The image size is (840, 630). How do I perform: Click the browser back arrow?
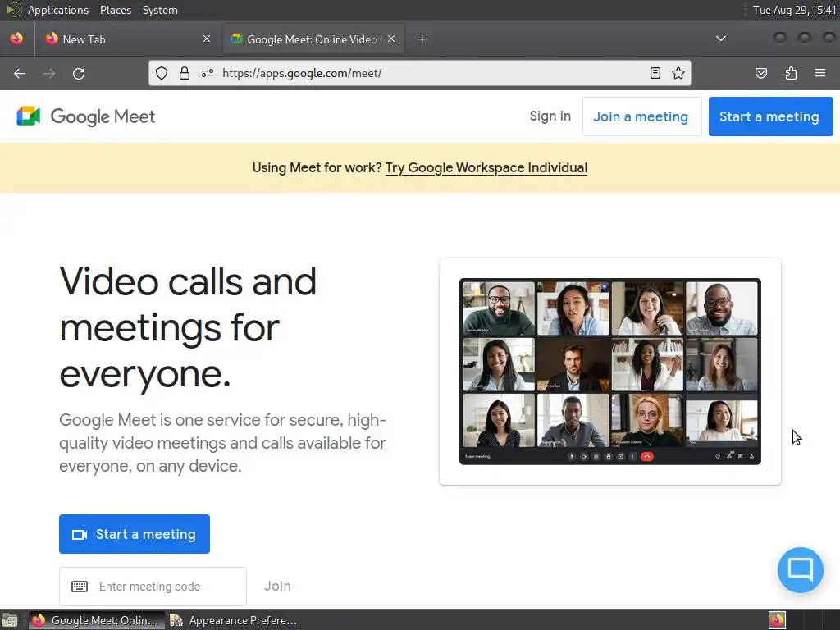(x=20, y=73)
